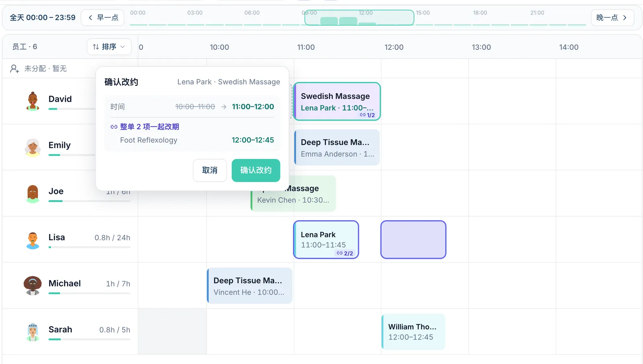The image size is (643, 364).
Task: Click Michael's 1h / 7h workload text
Action: (118, 284)
